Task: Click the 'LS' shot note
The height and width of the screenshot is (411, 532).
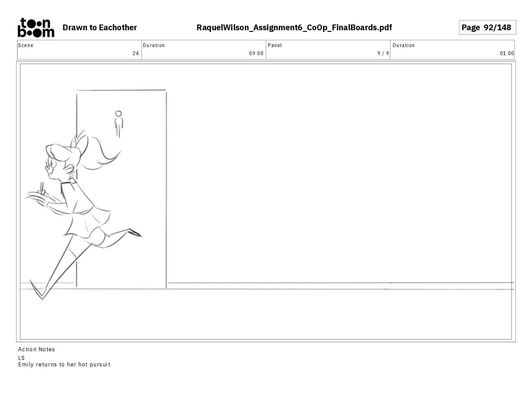Action: tap(21, 358)
